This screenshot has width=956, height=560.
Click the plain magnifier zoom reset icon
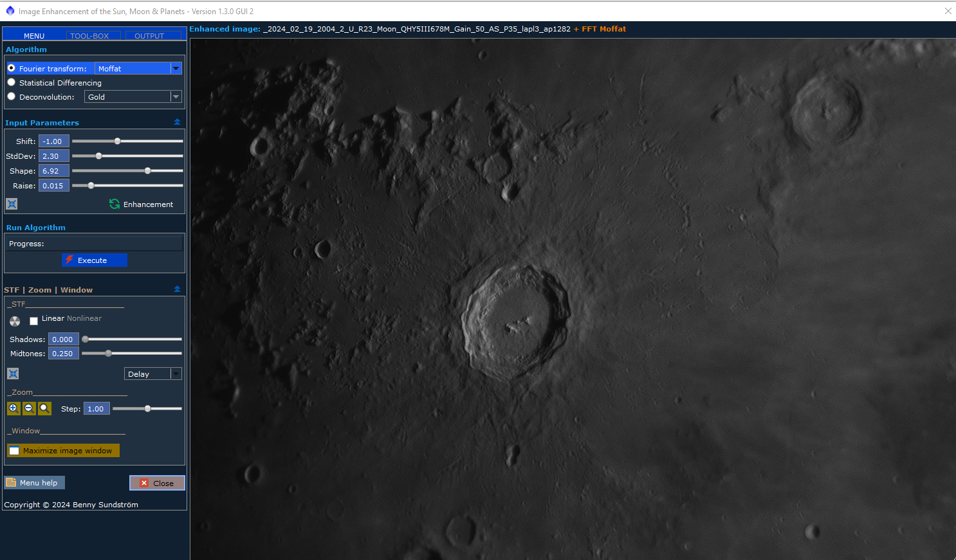coord(44,408)
